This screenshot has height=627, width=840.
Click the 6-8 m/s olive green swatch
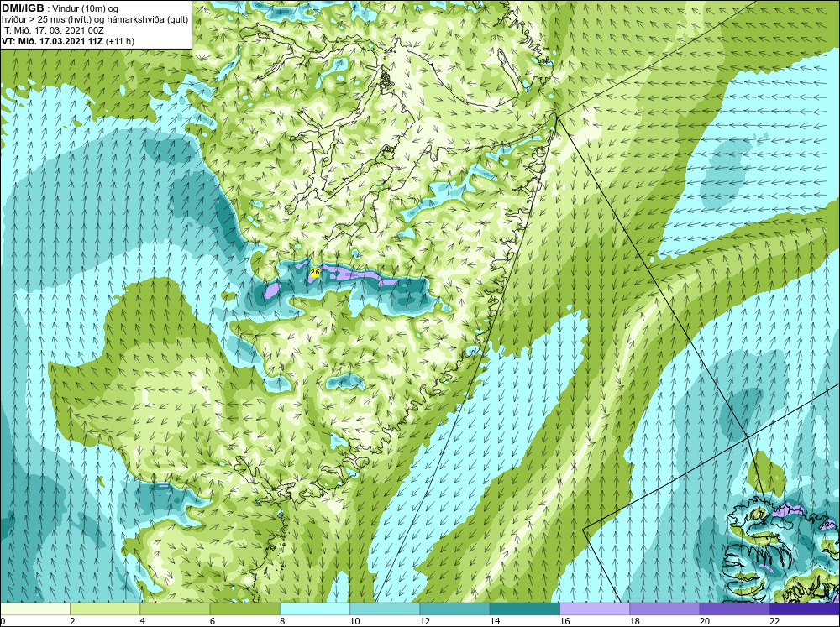click(244, 609)
